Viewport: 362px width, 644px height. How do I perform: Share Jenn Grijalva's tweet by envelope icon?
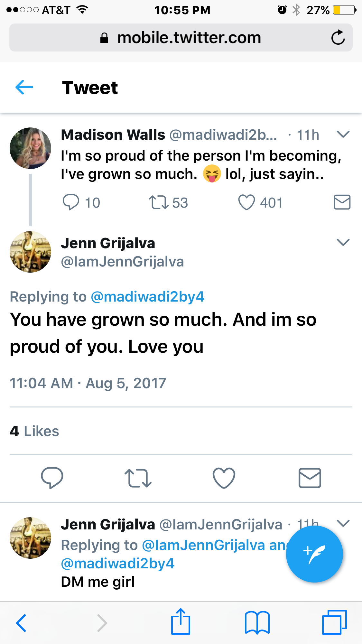pos(310,478)
